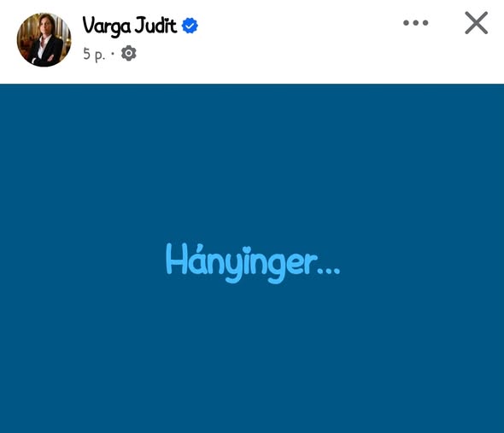Open post permalink via '5 p.' time
This screenshot has width=504, height=433.
point(94,54)
